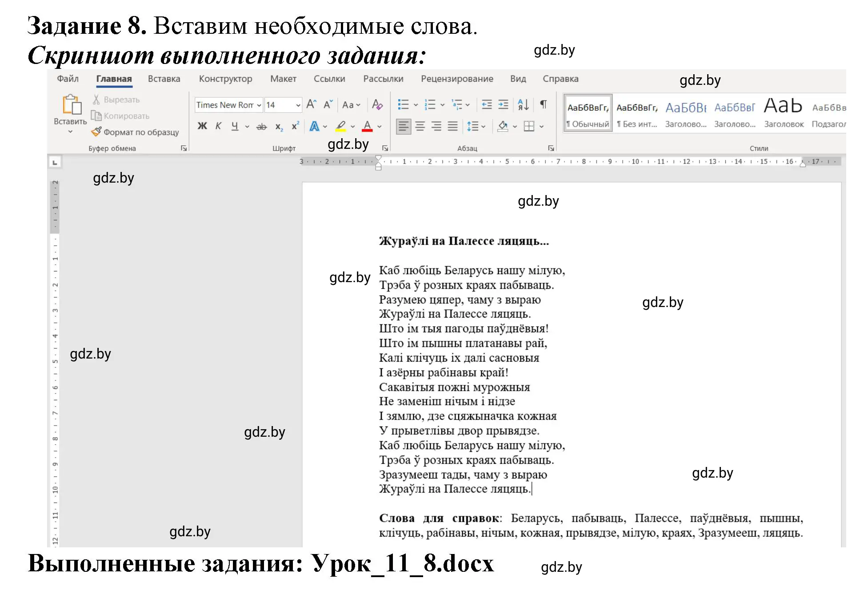Apply the Обычный style
The width and height of the screenshot is (868, 594).
(x=588, y=113)
